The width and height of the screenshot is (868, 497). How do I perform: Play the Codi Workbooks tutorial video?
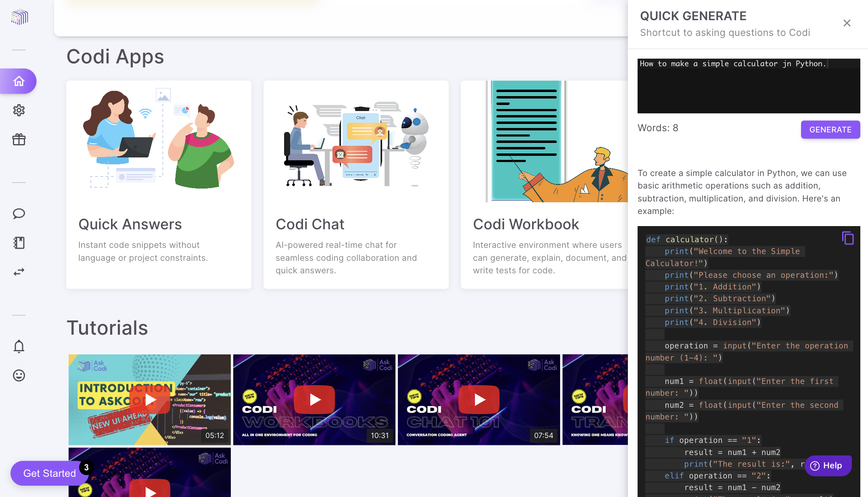(314, 400)
